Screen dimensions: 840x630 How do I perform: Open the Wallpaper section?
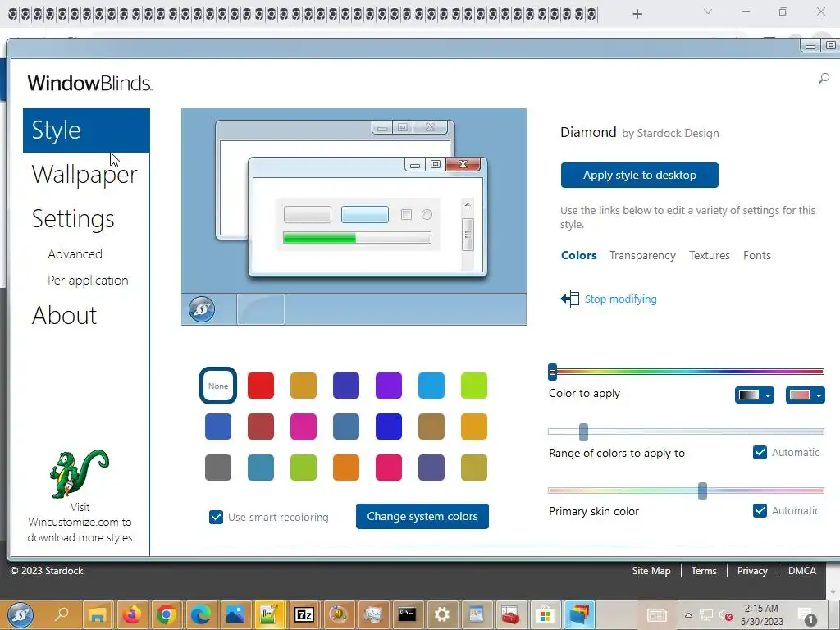84,174
